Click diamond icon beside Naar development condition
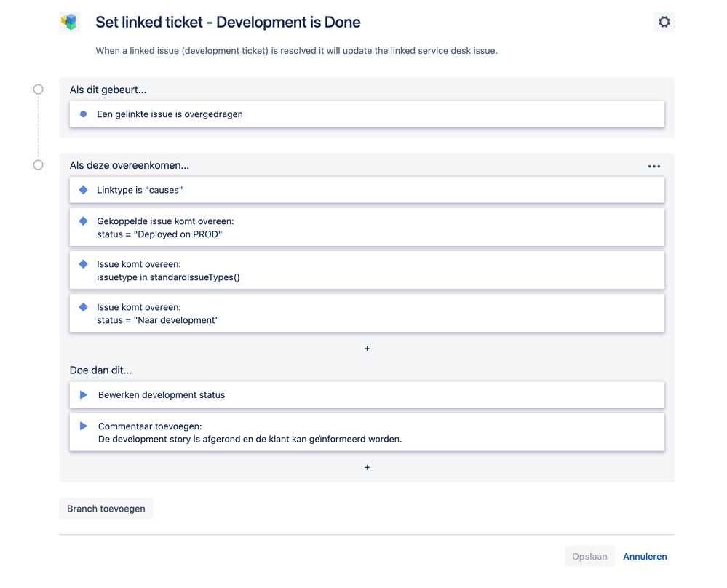The image size is (727, 588). point(83,307)
